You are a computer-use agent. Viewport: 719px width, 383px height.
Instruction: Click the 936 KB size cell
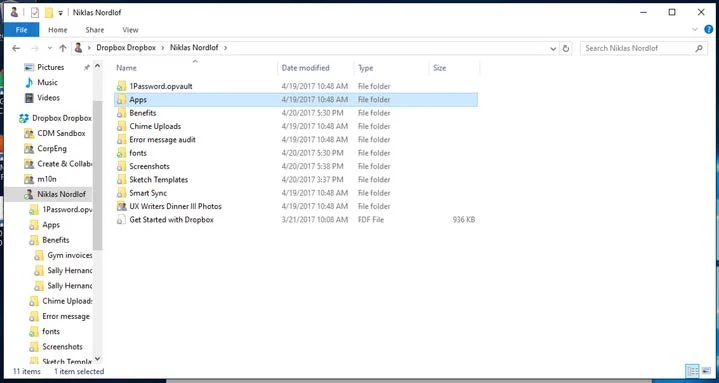pos(464,220)
